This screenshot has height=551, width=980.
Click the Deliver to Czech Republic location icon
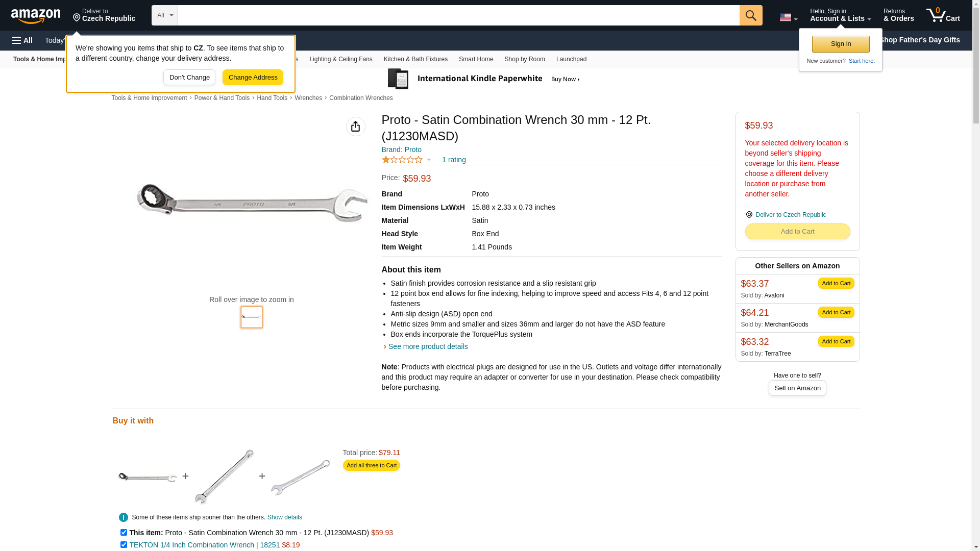point(749,215)
